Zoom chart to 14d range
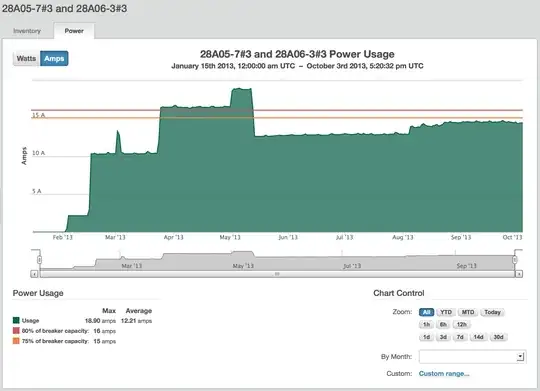The image size is (540, 391). [478, 337]
